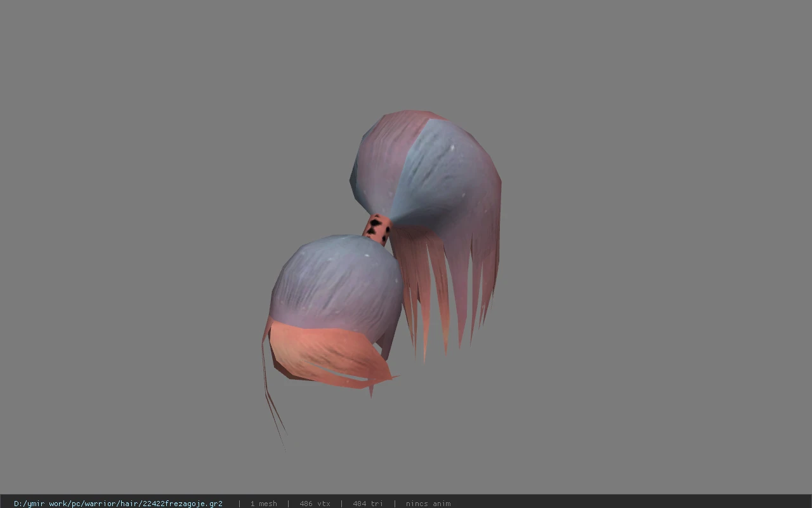Click the '1 mesh' status entry
The image size is (812, 508).
point(263,504)
